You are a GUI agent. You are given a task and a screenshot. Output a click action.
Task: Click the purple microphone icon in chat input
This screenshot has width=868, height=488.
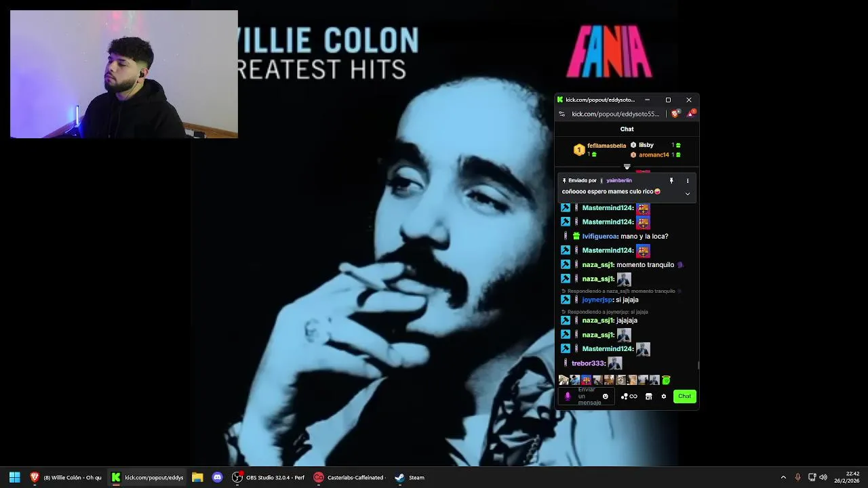point(568,396)
